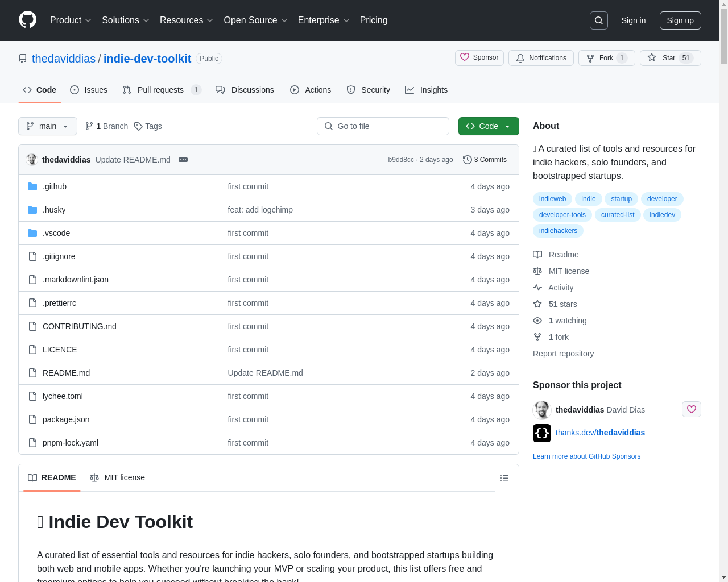Open the indie-dev-toolkit repository link
Image resolution: width=728 pixels, height=582 pixels.
(147, 59)
